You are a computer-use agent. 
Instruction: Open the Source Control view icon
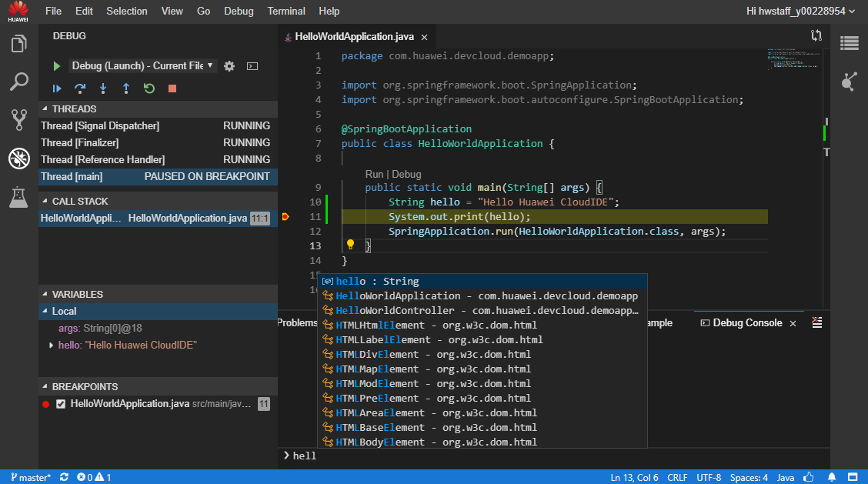18,119
